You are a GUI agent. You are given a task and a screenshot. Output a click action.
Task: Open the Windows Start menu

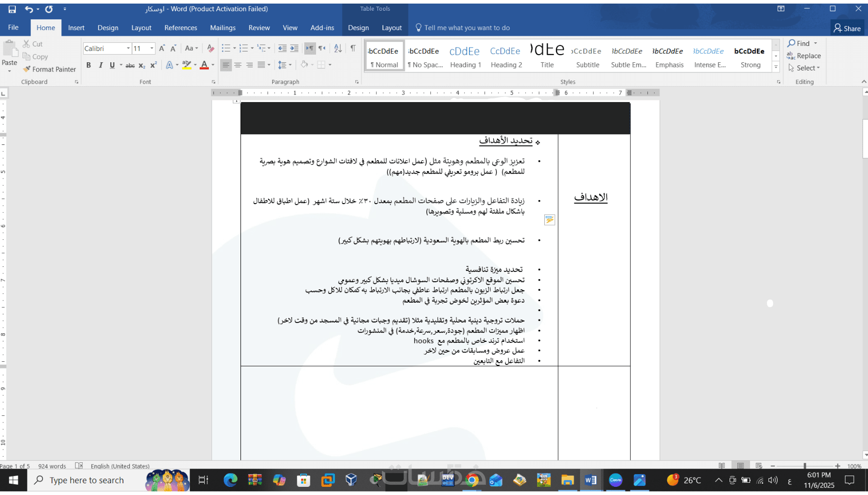(x=14, y=480)
